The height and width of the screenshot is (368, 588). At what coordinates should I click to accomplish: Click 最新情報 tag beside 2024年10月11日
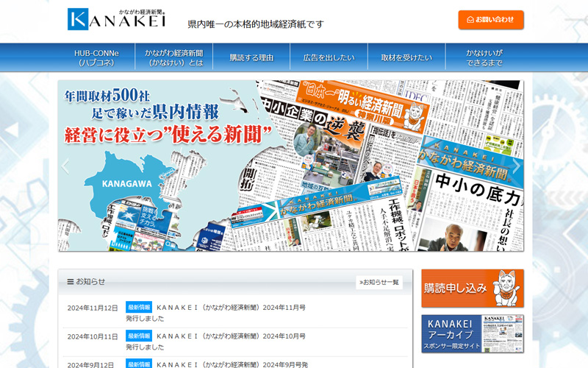(139, 336)
